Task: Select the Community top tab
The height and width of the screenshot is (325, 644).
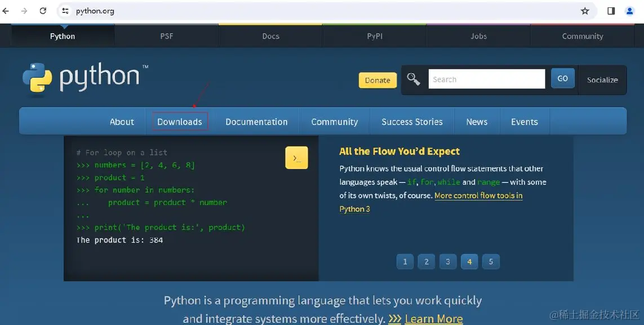Action: (583, 36)
